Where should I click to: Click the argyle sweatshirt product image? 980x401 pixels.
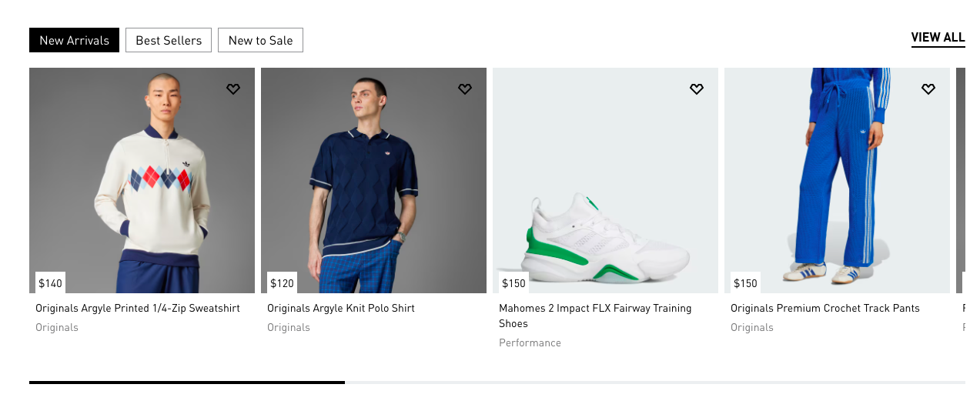(142, 181)
